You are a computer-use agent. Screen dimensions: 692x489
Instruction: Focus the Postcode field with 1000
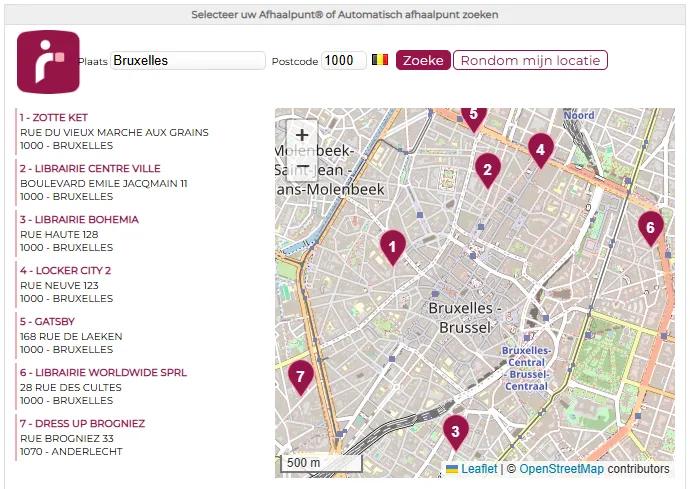(x=344, y=60)
